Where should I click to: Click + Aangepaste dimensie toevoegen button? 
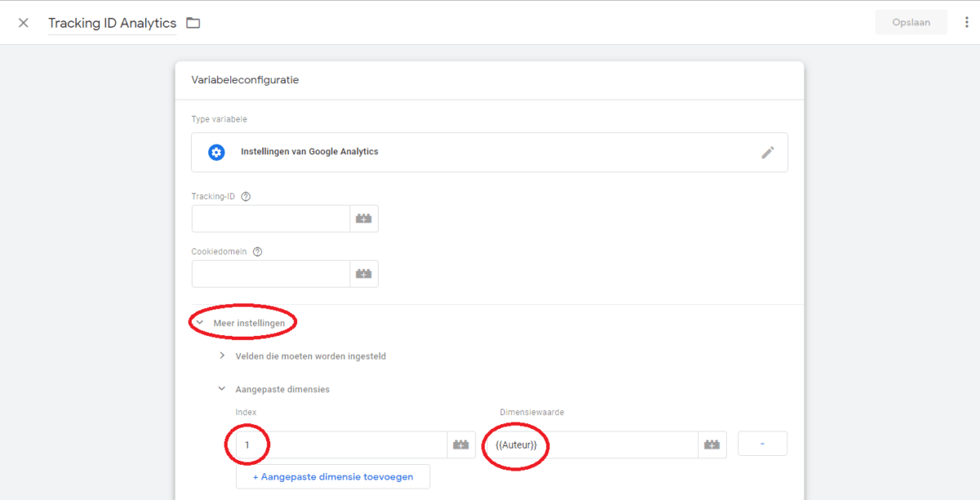pos(333,476)
